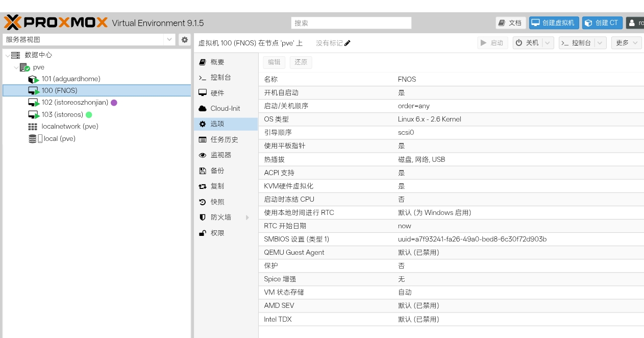Click the pencil icon to edit tags

pos(348,43)
